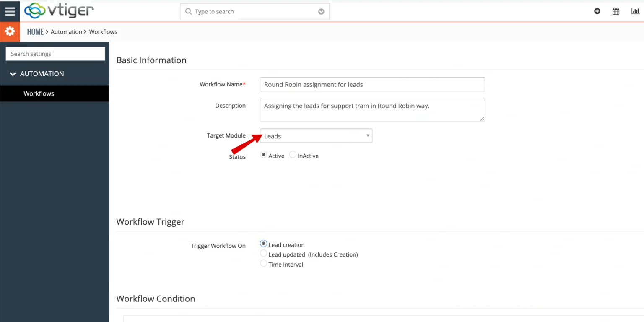Click the vtiger logo
Screen dimensions: 644x322
pos(59,11)
